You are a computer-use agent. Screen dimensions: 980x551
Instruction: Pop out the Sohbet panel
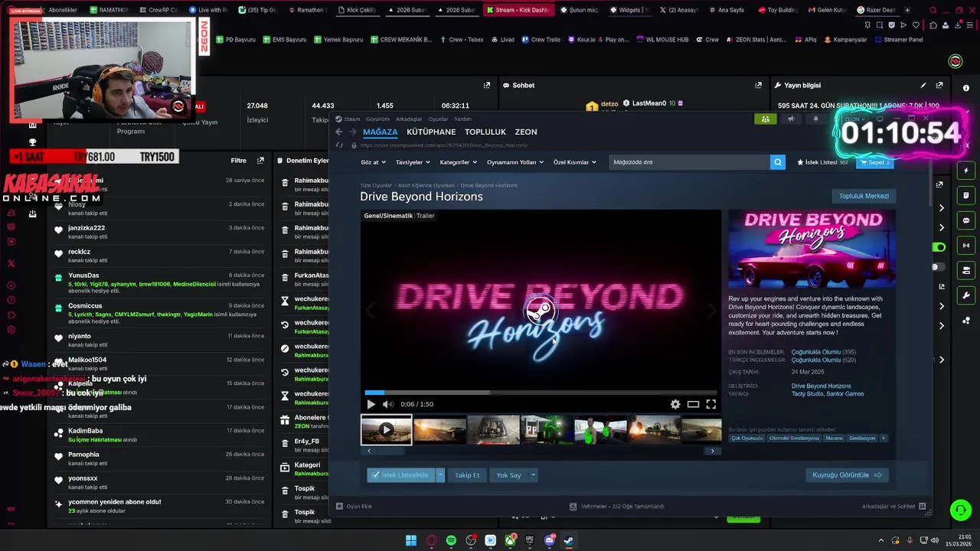point(759,86)
